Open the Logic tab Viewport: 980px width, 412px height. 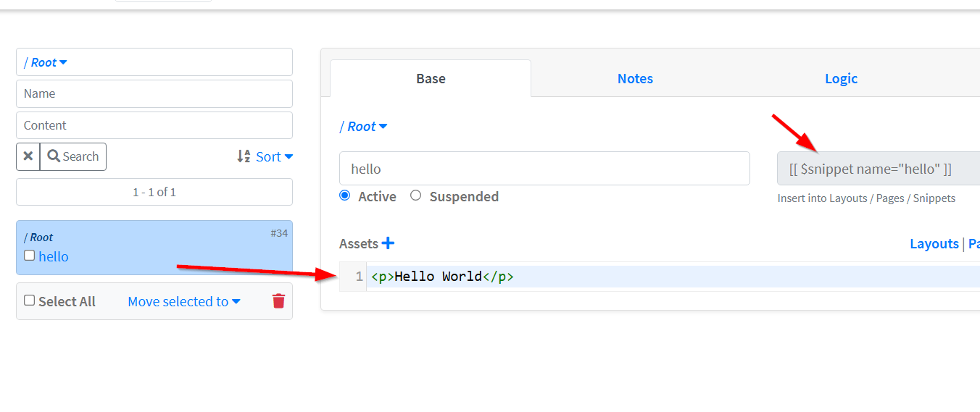[x=841, y=79]
